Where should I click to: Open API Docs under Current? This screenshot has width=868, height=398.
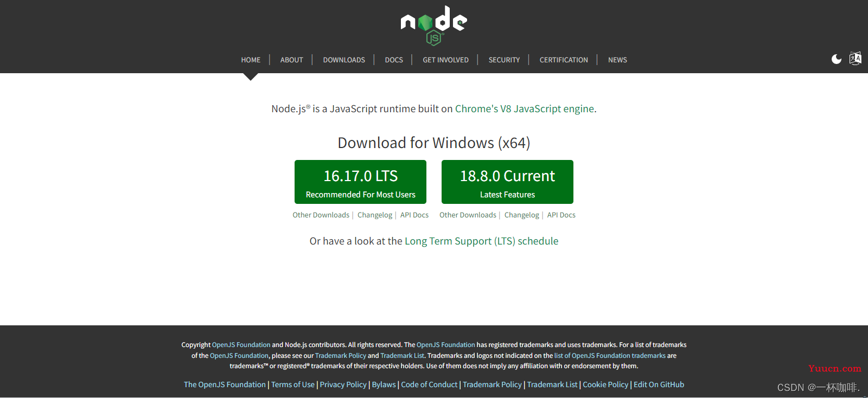pos(561,215)
